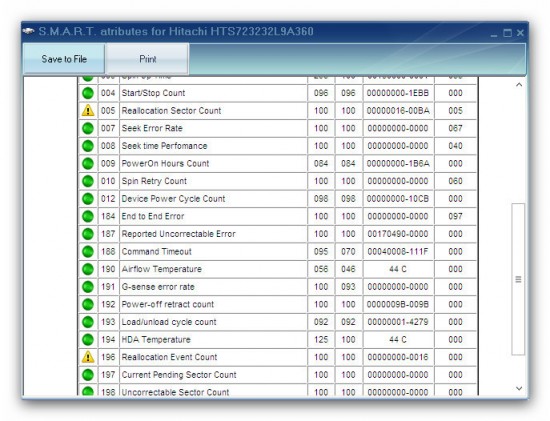Click raw value 00040008-111F

tap(398, 252)
